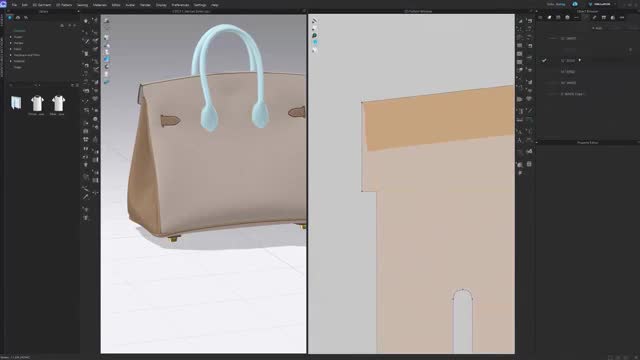Click the blue cloud icon in title bar
The height and width of the screenshot is (360, 640).
coord(575,4)
